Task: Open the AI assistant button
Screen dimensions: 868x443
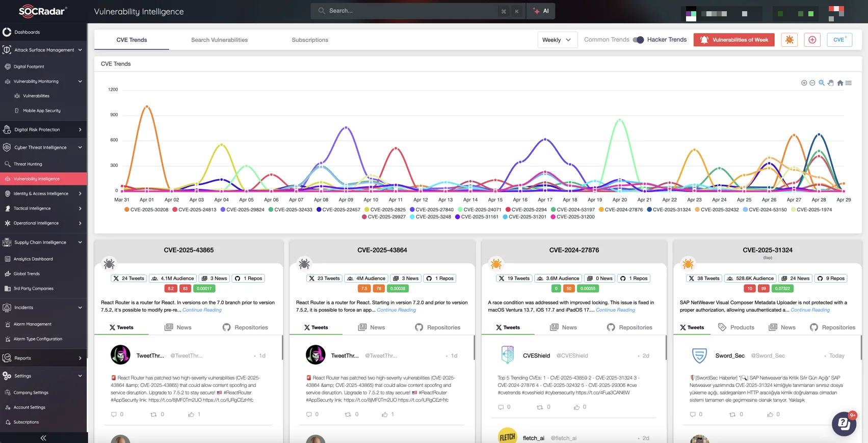Action: click(x=541, y=11)
